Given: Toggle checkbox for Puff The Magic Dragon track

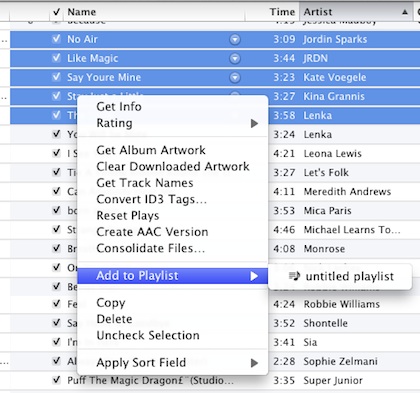Looking at the screenshot, I should click(x=56, y=380).
